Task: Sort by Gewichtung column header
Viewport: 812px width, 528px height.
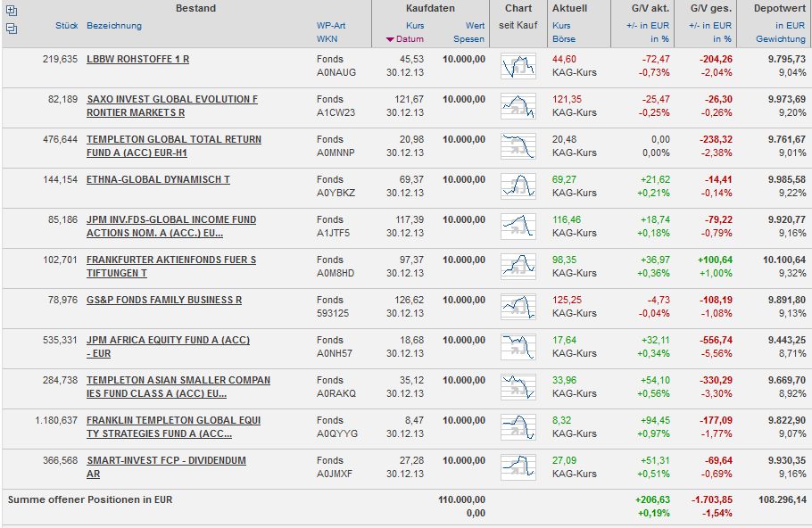Action: tap(781, 39)
